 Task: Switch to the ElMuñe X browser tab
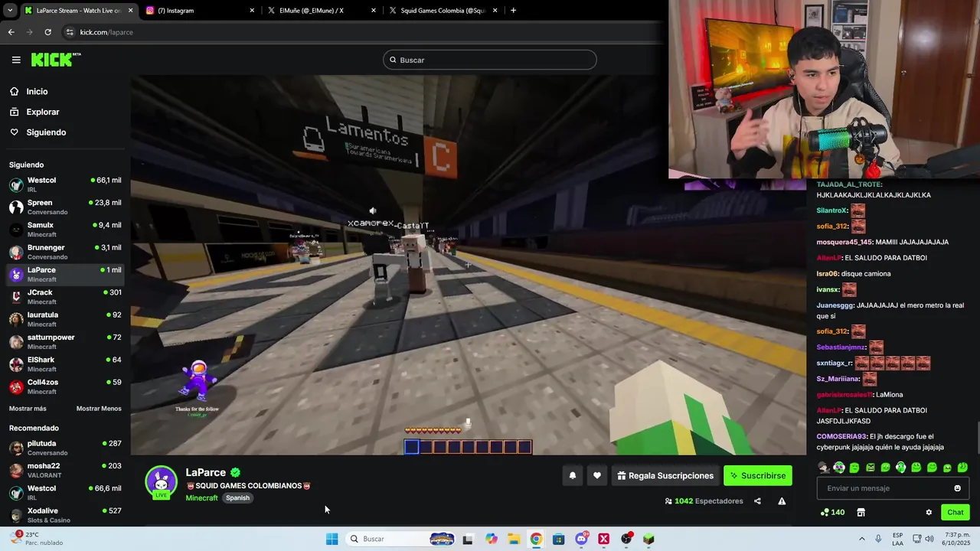322,11
